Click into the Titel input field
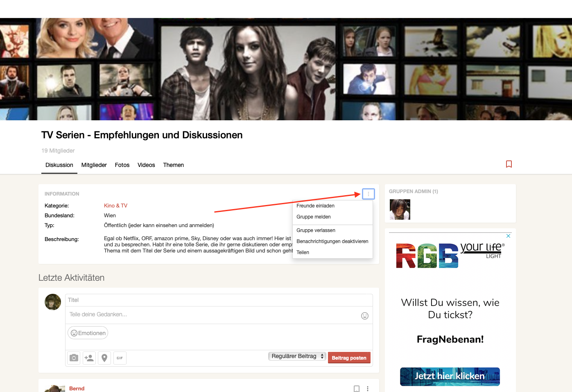 [x=219, y=300]
